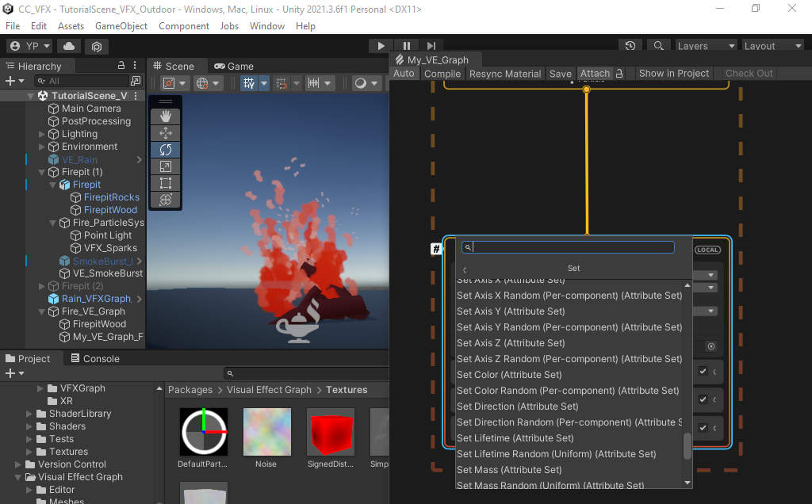Click the tool pivot handle icon
Image resolution: width=812 pixels, height=504 pixels.
point(168,82)
